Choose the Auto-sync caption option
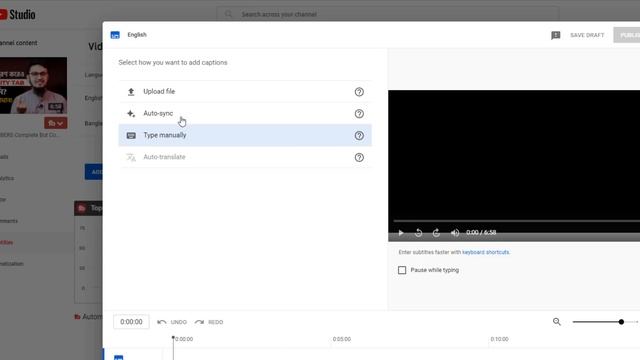This screenshot has width=640, height=360. click(245, 113)
